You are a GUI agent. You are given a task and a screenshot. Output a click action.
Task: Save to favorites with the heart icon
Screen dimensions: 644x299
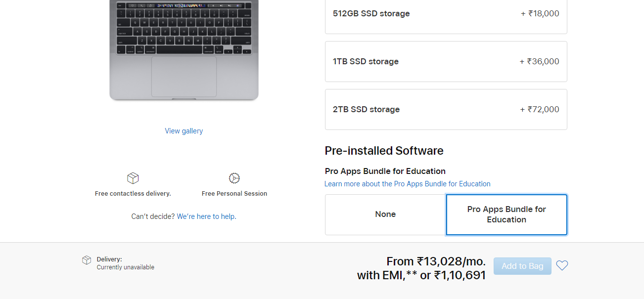(562, 266)
